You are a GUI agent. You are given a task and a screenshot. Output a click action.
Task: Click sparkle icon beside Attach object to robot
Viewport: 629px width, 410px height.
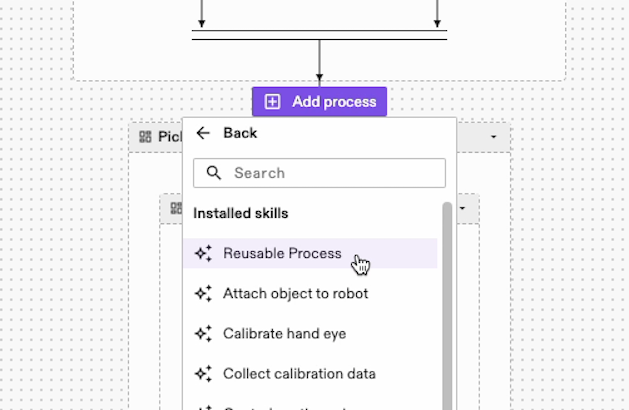point(203,294)
